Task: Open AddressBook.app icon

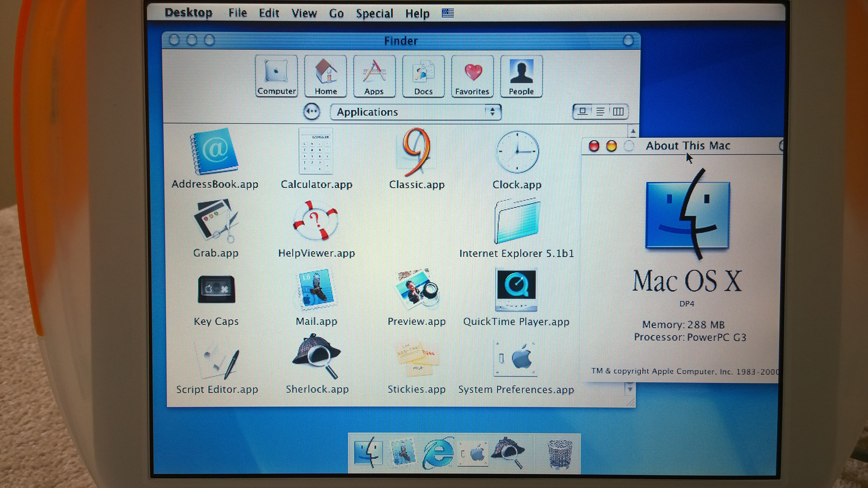Action: pos(214,151)
